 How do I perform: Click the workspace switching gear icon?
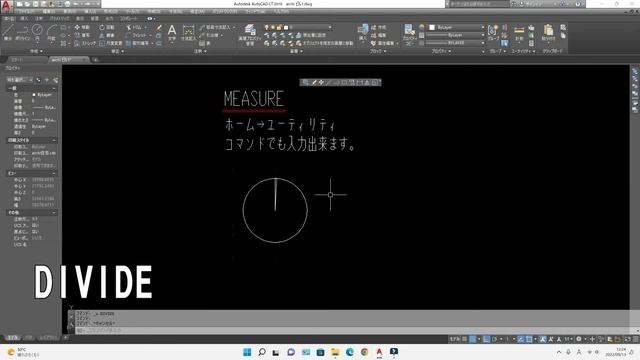578,339
